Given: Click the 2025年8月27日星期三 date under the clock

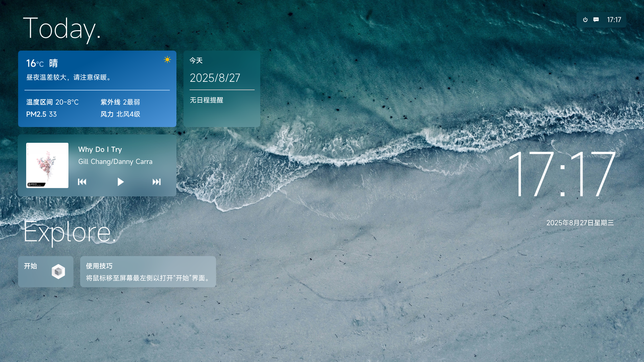Looking at the screenshot, I should (580, 223).
